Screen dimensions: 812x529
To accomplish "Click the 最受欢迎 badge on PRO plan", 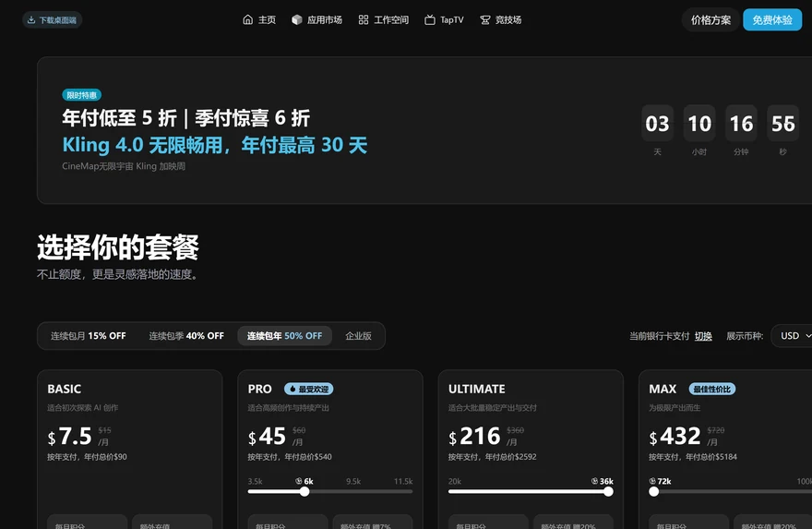I will tap(308, 389).
